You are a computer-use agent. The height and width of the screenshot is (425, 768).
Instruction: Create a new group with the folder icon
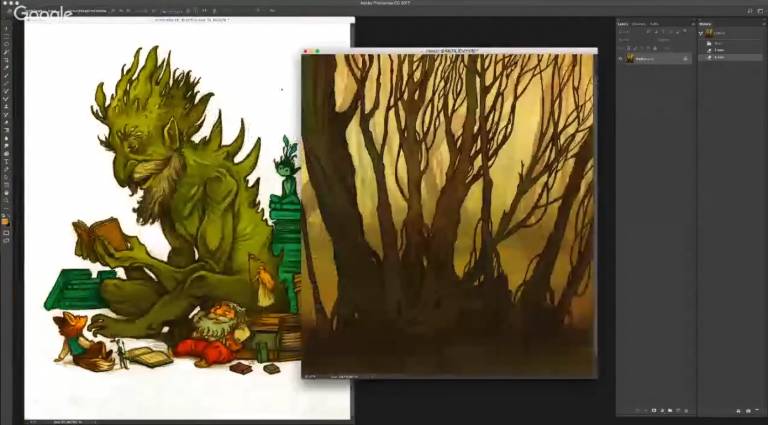[669, 411]
